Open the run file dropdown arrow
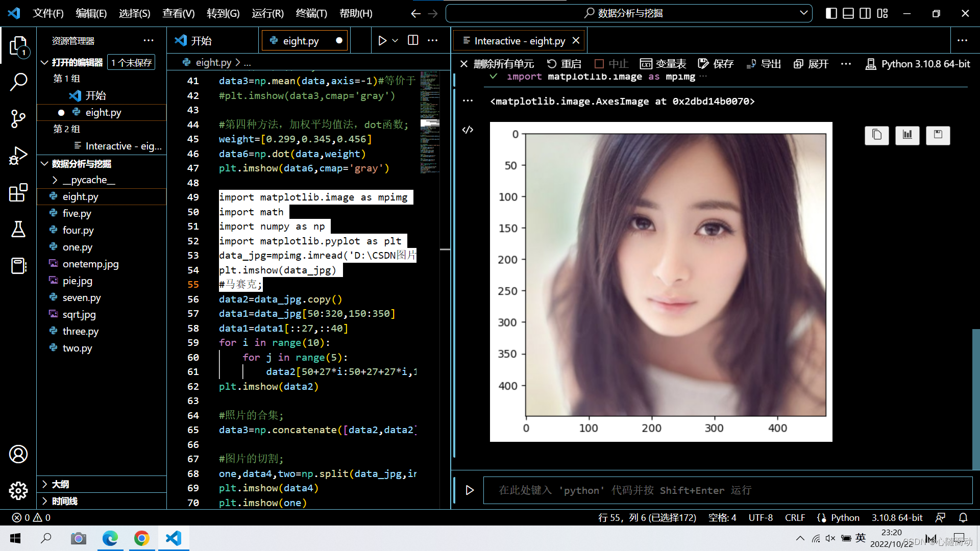980x551 pixels. click(x=395, y=40)
